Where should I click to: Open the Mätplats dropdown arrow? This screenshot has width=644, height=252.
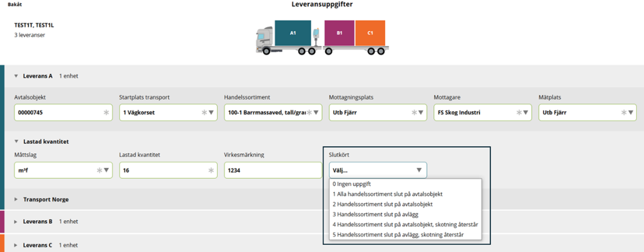631,113
